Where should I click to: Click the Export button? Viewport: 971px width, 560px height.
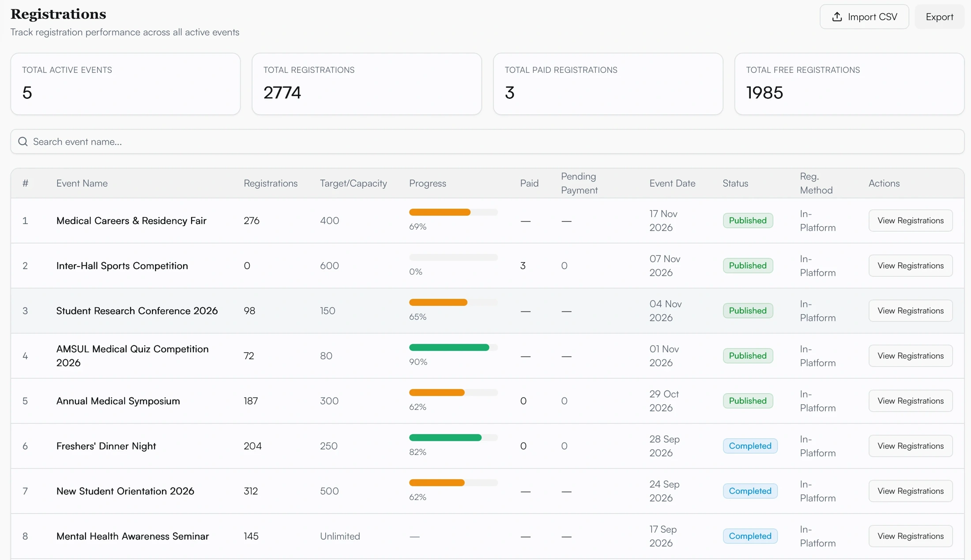[939, 17]
